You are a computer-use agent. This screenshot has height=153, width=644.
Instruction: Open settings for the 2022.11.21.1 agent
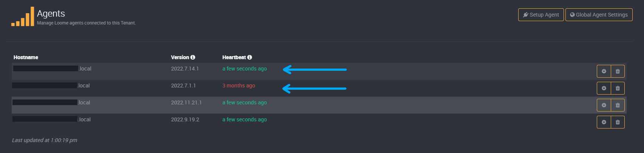click(604, 105)
